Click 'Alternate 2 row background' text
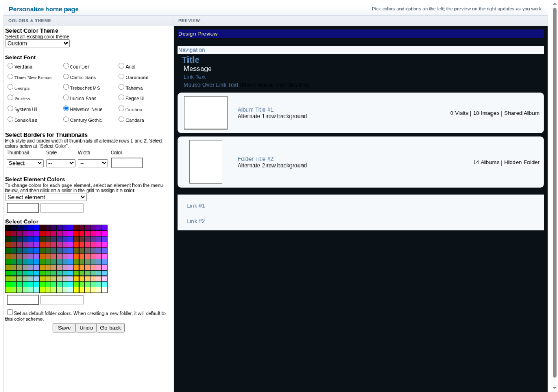The image size is (558, 392). [x=272, y=166]
